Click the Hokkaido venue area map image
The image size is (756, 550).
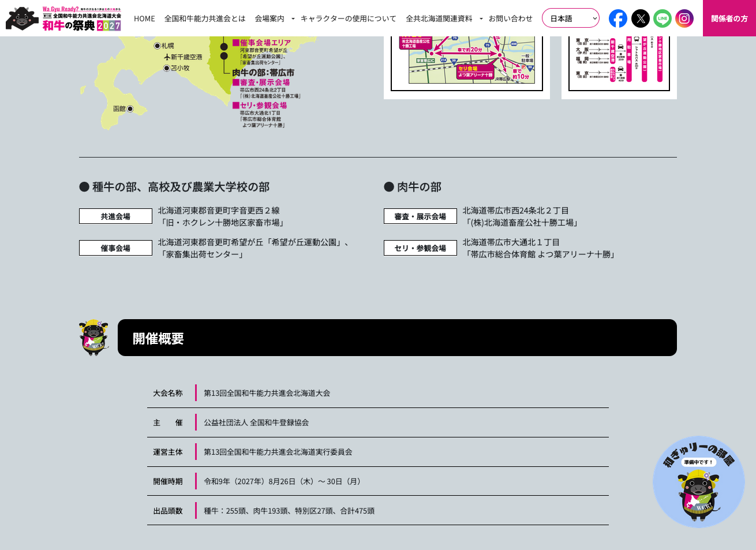(x=196, y=83)
